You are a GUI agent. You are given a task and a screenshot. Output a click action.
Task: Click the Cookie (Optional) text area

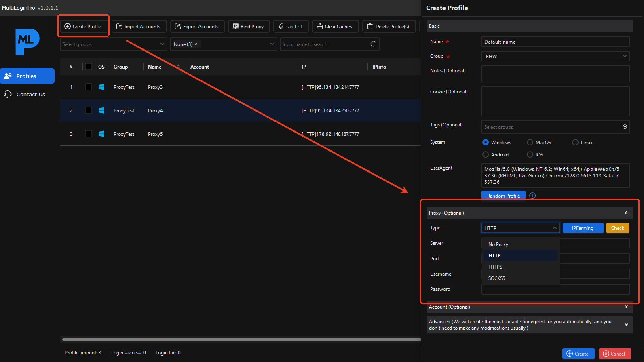(555, 101)
